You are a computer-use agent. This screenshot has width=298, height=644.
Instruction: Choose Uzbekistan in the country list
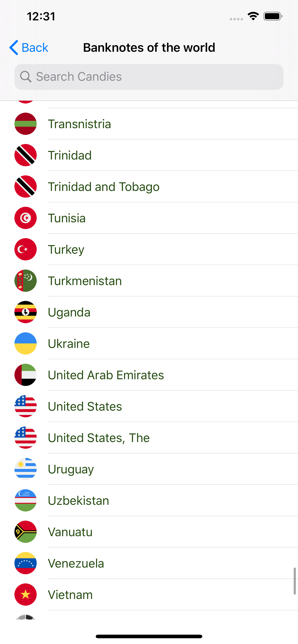click(78, 500)
